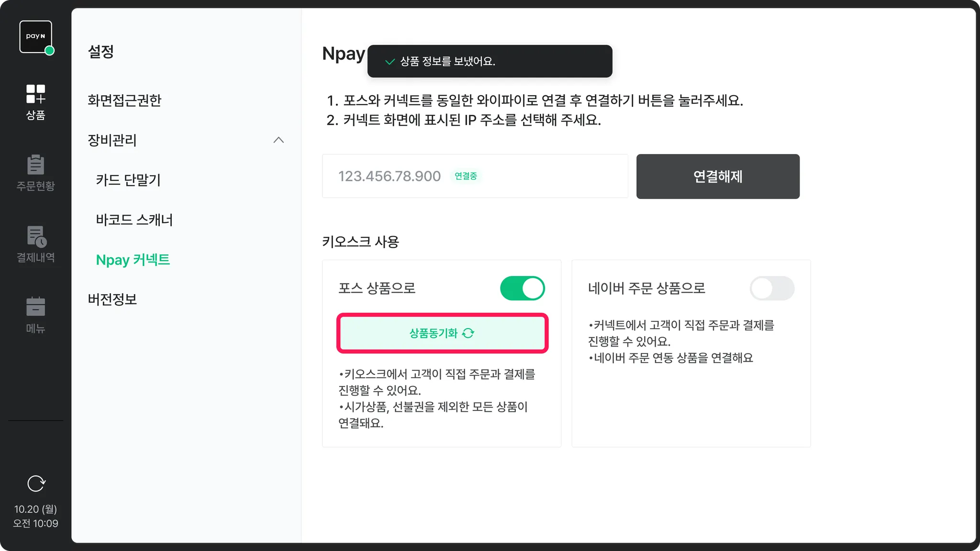
Task: Open the 주문현황 clipboard icon
Action: click(35, 165)
